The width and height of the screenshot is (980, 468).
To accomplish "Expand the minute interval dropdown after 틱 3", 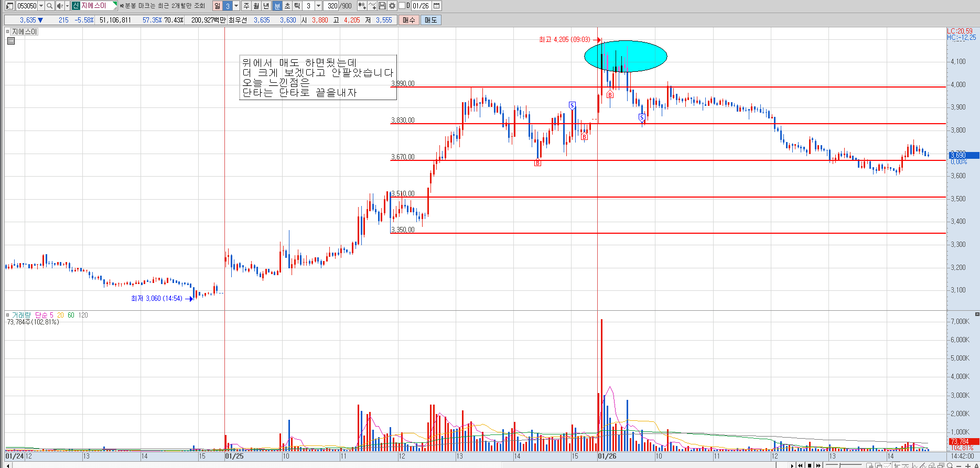I will (x=318, y=6).
